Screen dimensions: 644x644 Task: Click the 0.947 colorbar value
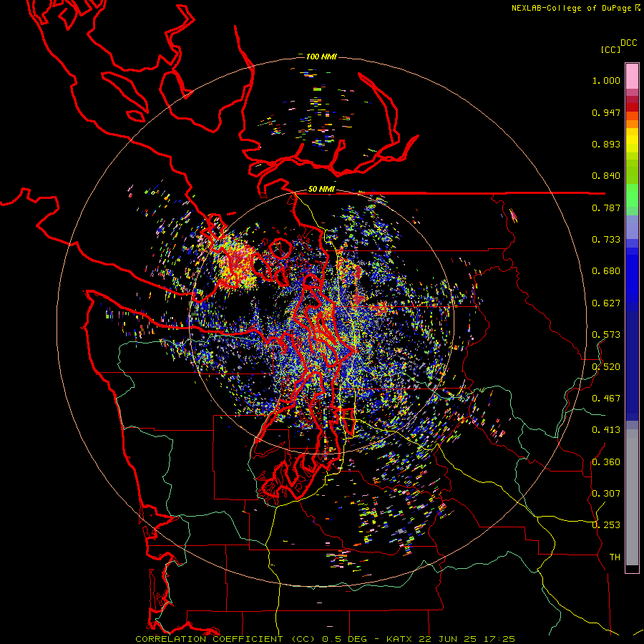point(606,112)
